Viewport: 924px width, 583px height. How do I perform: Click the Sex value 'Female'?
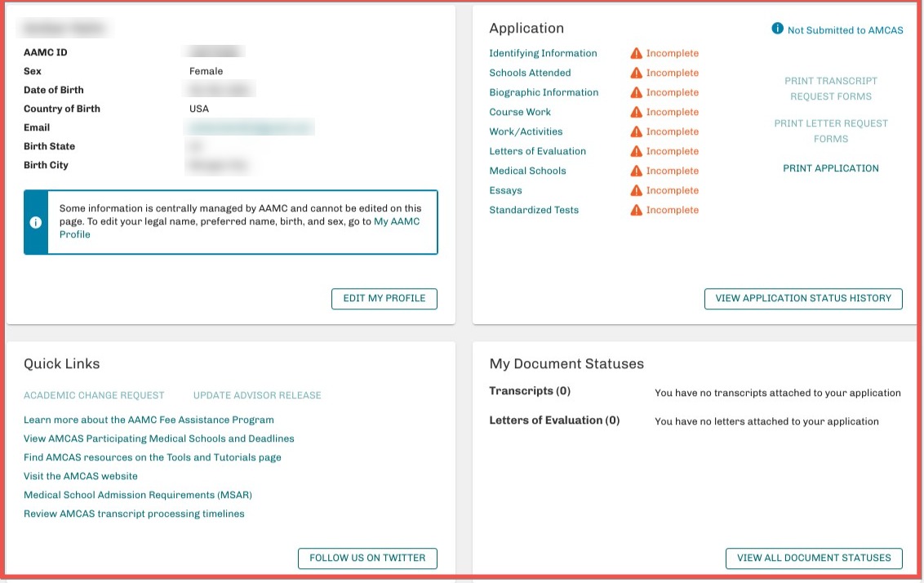click(x=206, y=71)
